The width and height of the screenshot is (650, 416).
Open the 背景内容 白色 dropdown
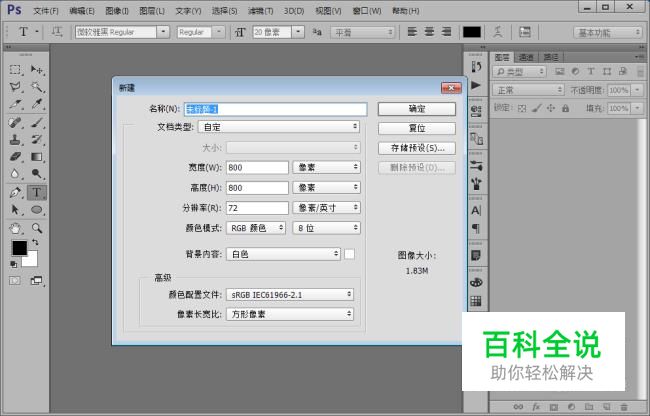click(284, 254)
